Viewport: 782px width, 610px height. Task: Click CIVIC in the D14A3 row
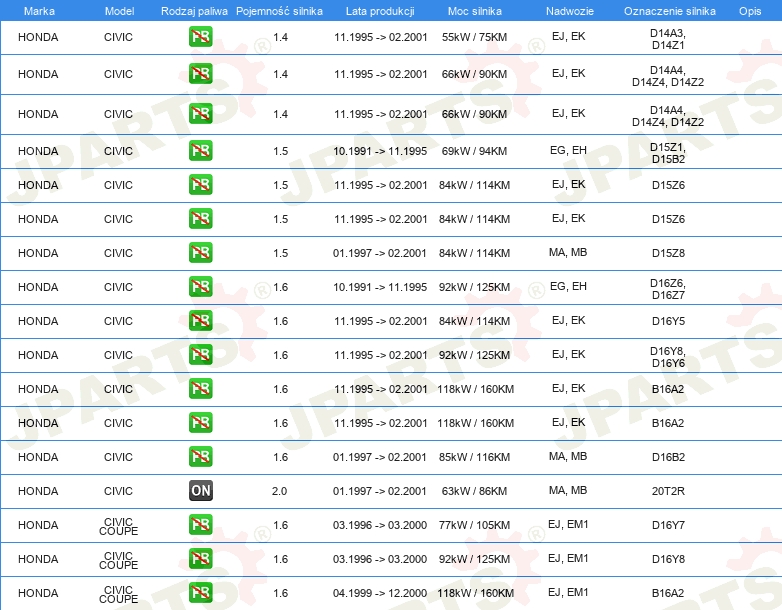point(118,37)
